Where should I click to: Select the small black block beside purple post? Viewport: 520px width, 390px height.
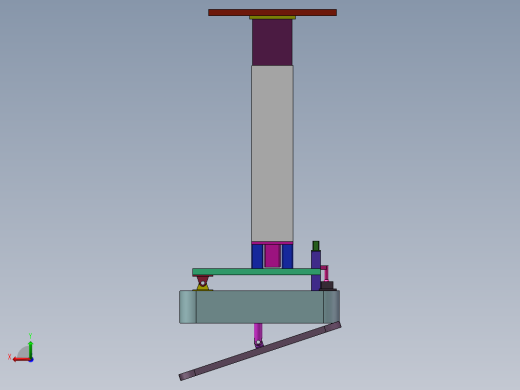tap(327, 285)
